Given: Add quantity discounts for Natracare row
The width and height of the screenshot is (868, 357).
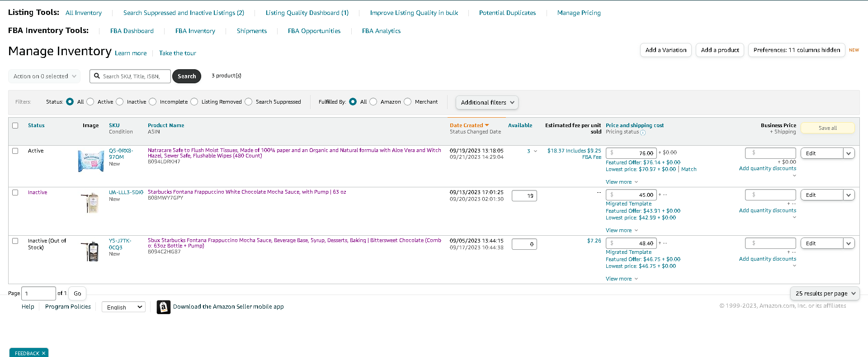Looking at the screenshot, I should (x=768, y=168).
